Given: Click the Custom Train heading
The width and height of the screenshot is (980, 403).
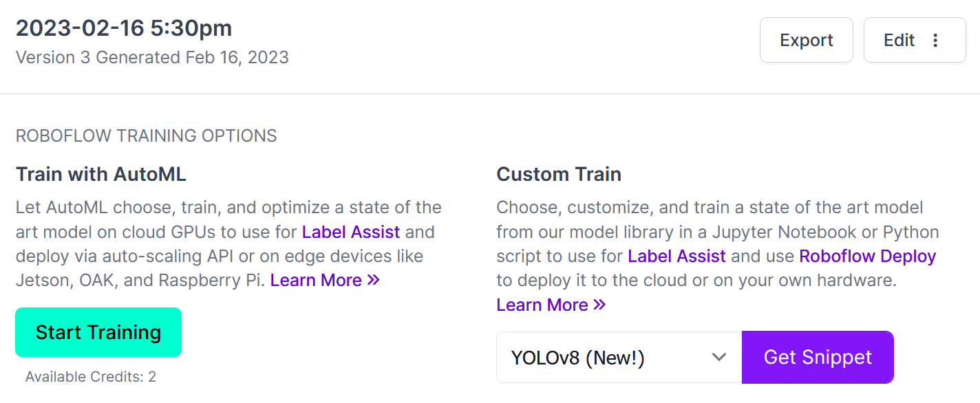Looking at the screenshot, I should click(x=559, y=174).
